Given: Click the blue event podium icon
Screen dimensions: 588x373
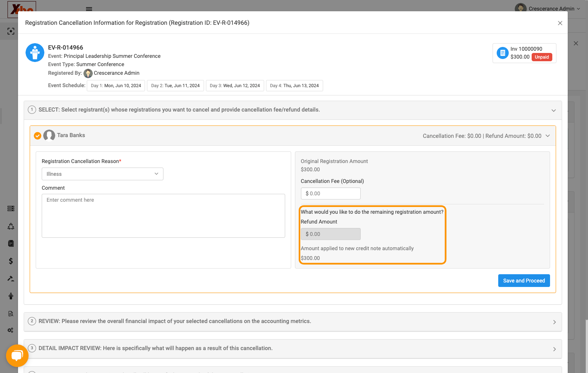Looking at the screenshot, I should coord(35,53).
